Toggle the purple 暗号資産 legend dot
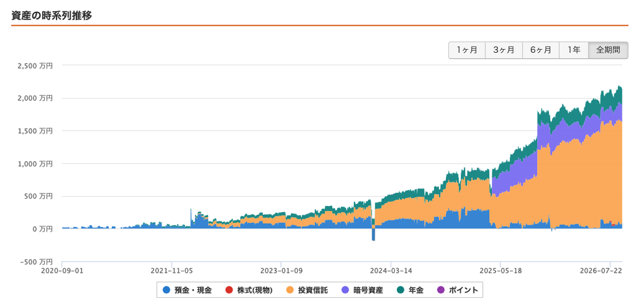644x301 pixels. pos(345,290)
